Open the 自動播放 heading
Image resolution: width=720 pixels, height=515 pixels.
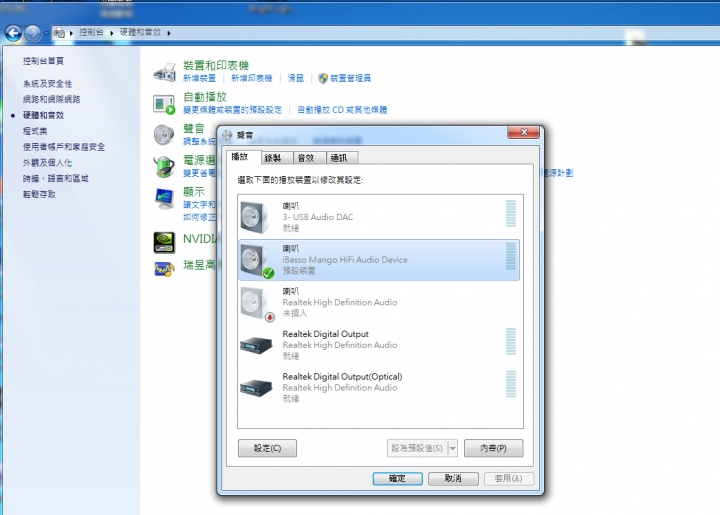[205, 97]
